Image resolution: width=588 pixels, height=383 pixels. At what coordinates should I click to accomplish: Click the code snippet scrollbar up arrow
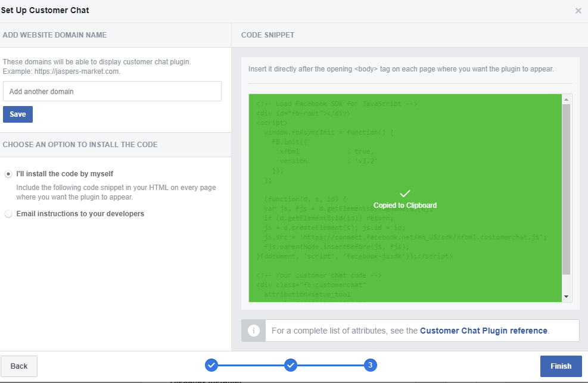pyautogui.click(x=567, y=99)
